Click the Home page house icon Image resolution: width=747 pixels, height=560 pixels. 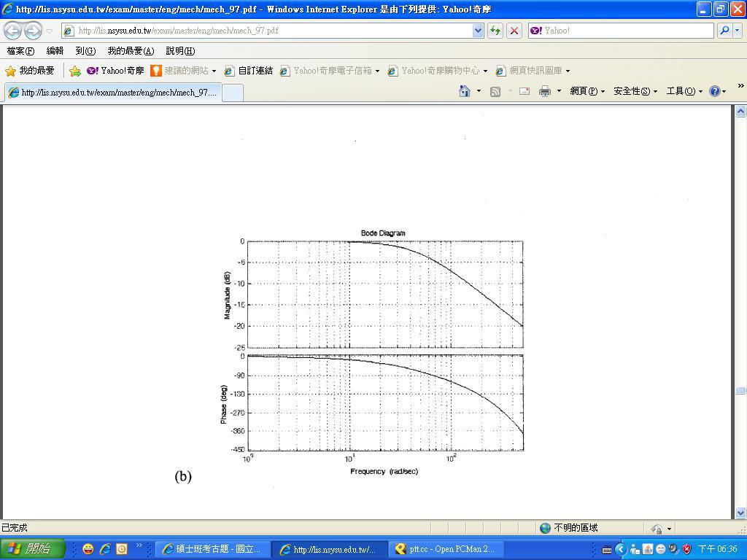point(465,91)
